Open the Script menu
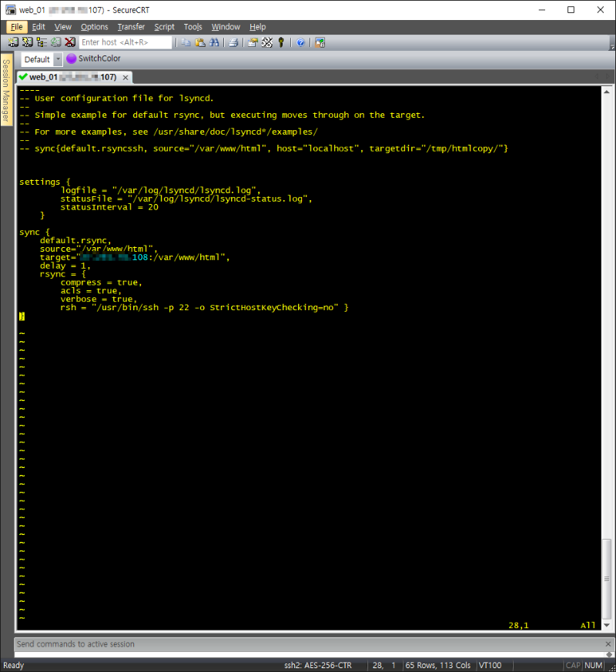This screenshot has width=616, height=672. 164,27
